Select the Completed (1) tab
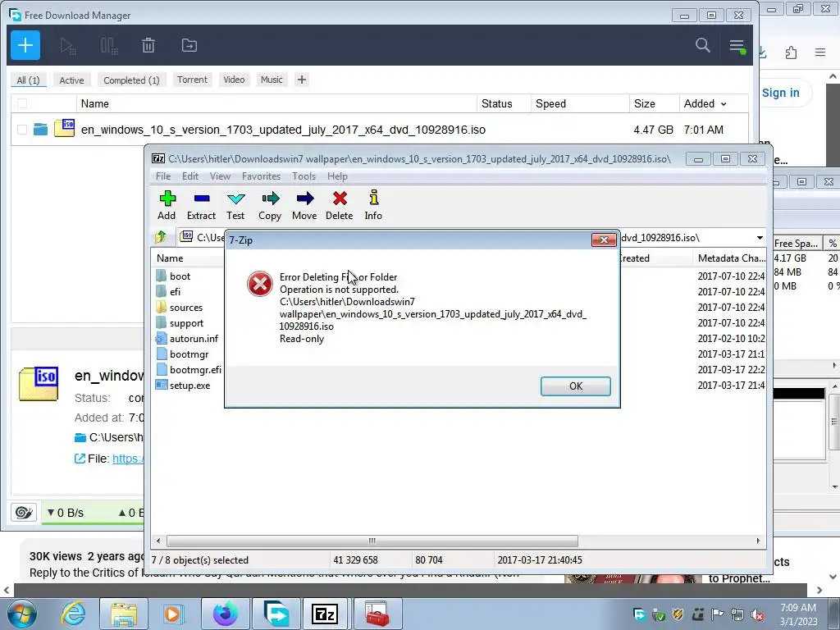The image size is (840, 630). click(131, 80)
